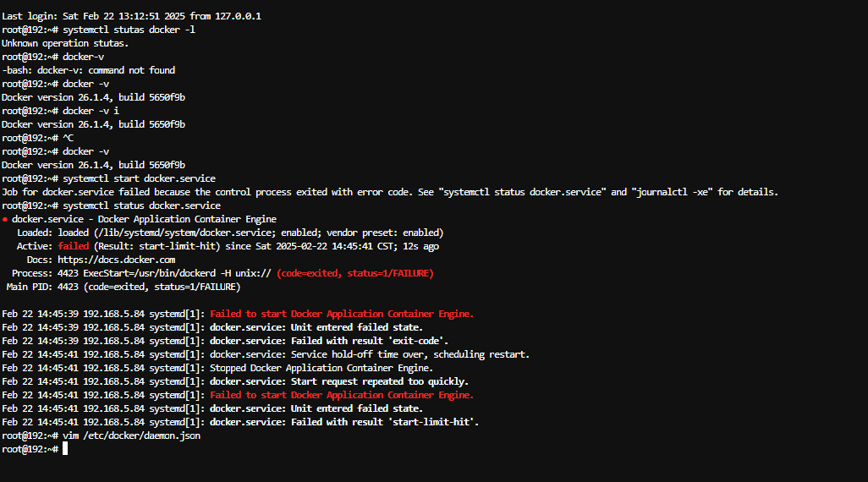Click 'Service hold-off time over' log line
Image resolution: width=868 pixels, height=482 pixels.
tap(369, 354)
